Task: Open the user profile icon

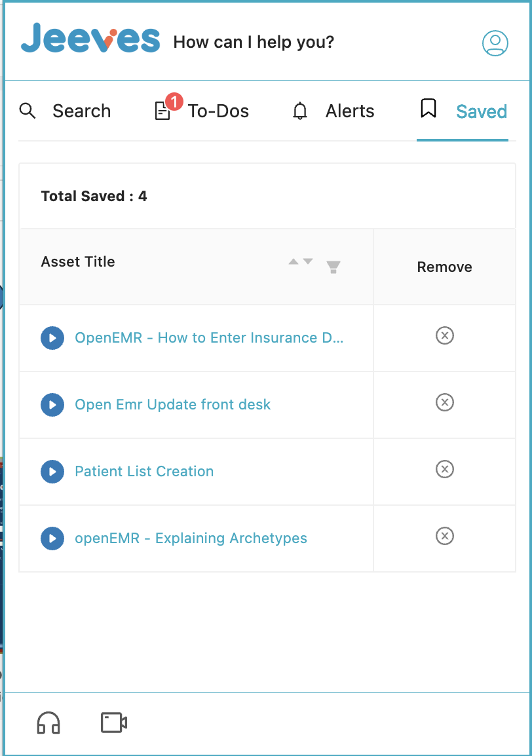Action: pos(495,43)
